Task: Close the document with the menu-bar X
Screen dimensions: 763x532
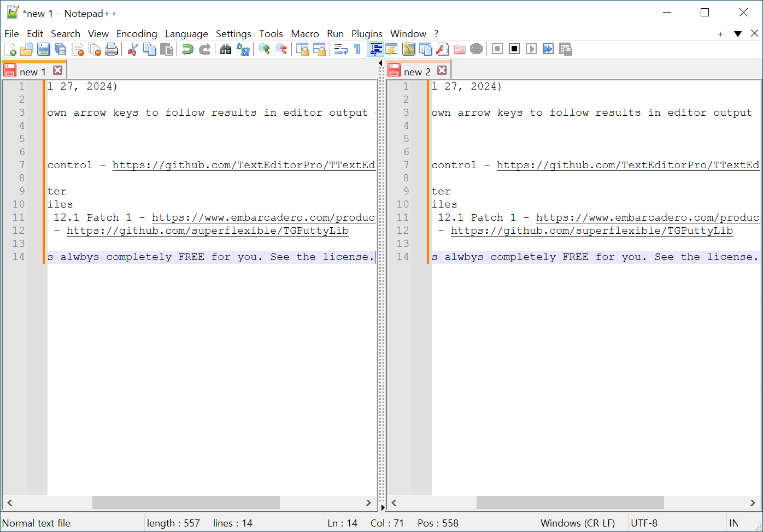Action: [754, 33]
